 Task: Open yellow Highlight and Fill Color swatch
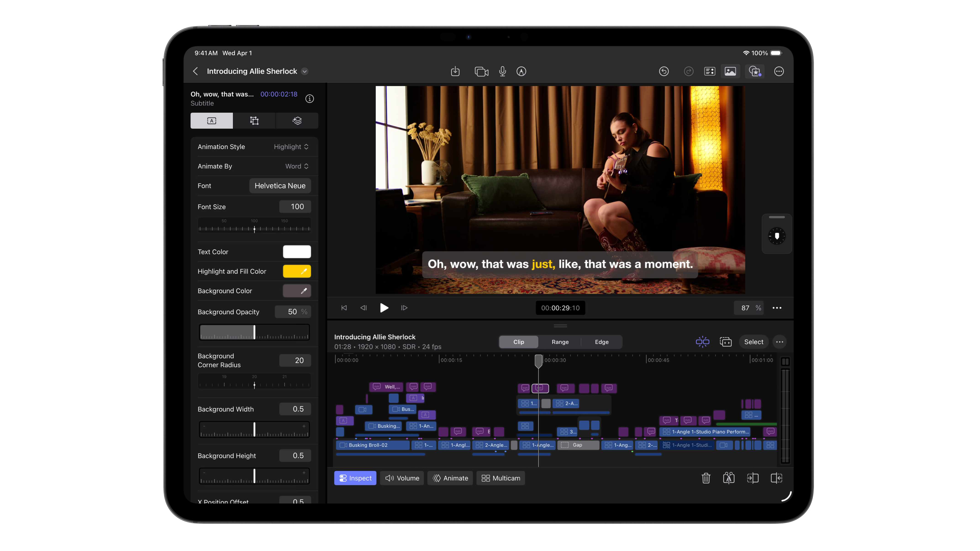[297, 271]
